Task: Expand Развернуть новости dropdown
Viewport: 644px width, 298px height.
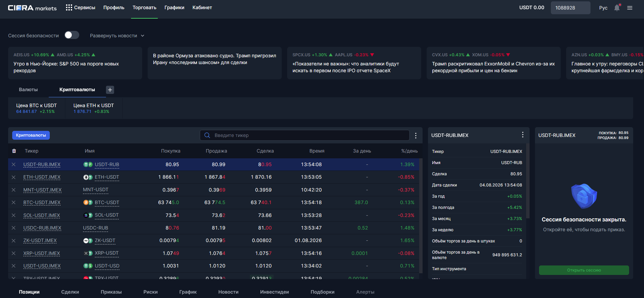Action: coord(117,36)
